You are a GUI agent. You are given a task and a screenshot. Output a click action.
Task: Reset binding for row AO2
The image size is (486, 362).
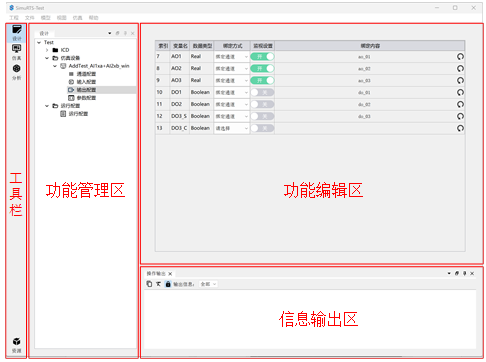[460, 69]
